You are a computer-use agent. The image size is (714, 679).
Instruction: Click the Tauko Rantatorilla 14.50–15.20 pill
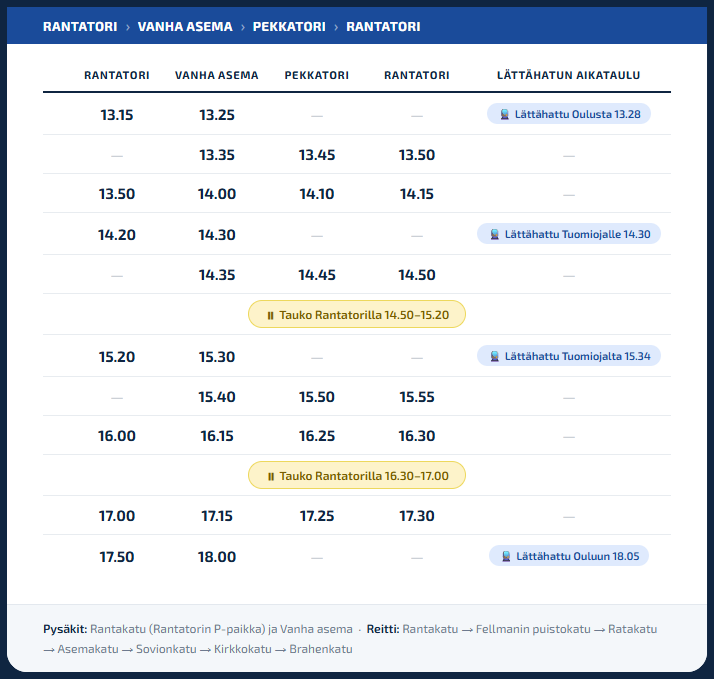pos(357,314)
